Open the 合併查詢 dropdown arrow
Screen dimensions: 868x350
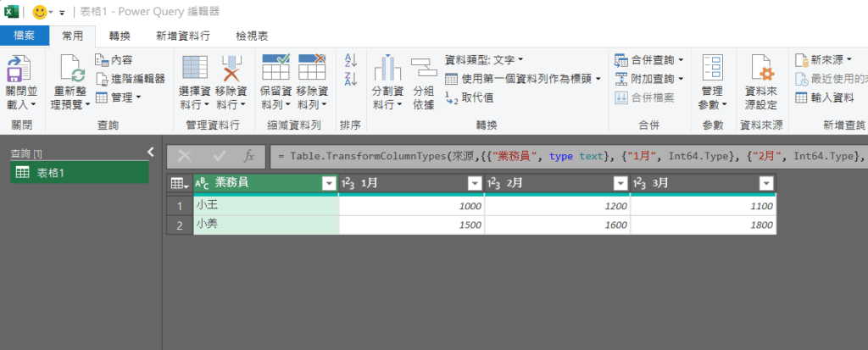pos(681,60)
